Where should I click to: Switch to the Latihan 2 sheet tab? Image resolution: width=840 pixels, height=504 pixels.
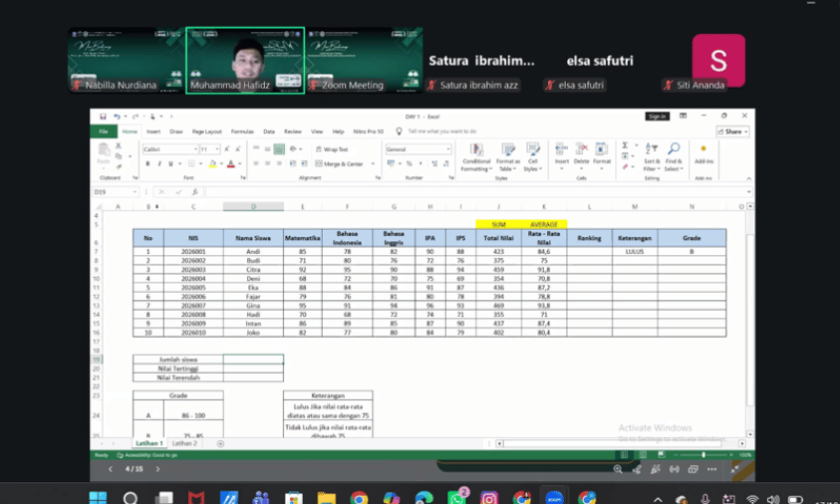(184, 443)
